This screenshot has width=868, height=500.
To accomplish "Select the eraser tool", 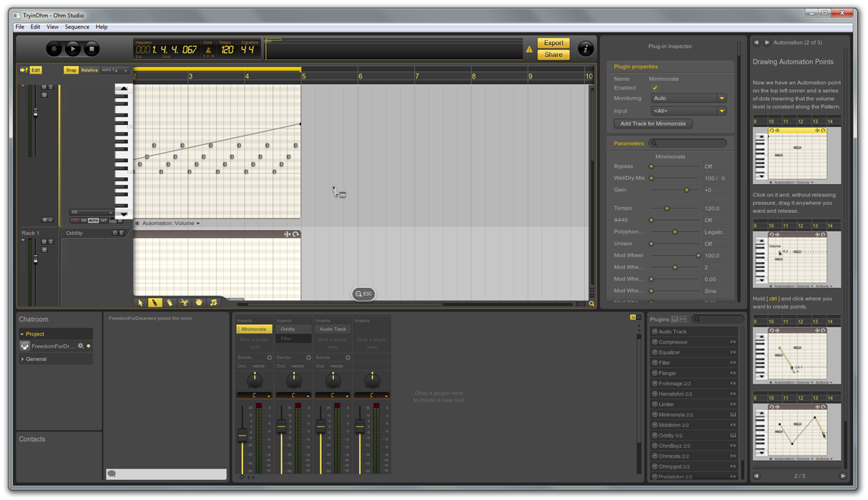I will click(169, 303).
